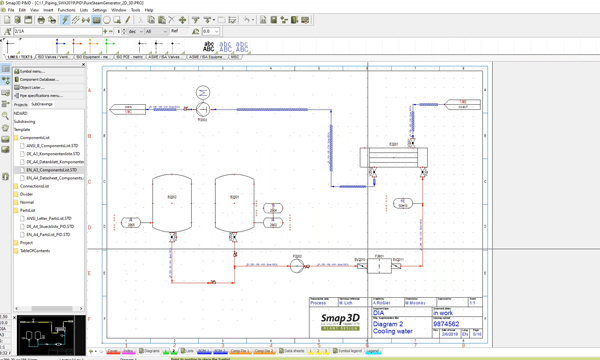Expand the ConnectionsList folder

(x=16, y=186)
